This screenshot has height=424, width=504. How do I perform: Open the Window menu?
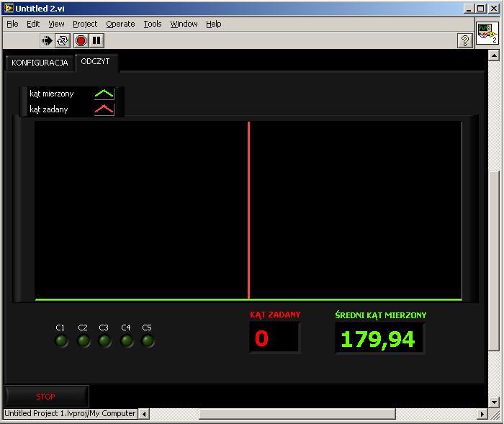tap(184, 24)
